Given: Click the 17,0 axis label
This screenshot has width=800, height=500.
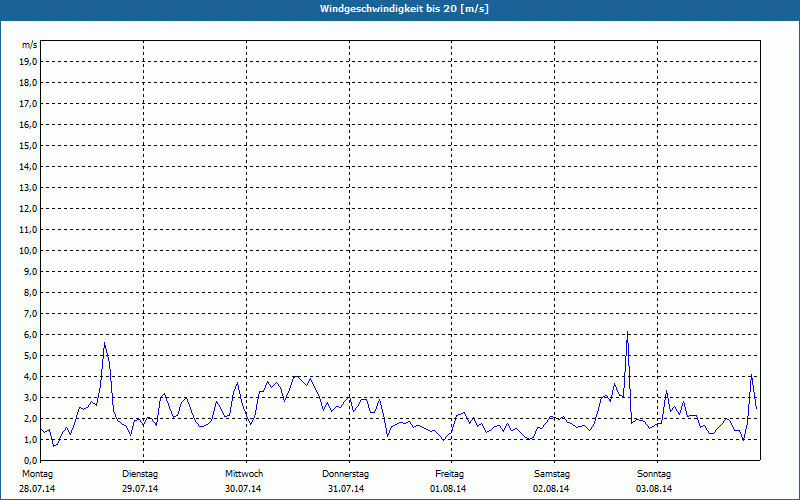Looking at the screenshot, I should click(27, 104).
